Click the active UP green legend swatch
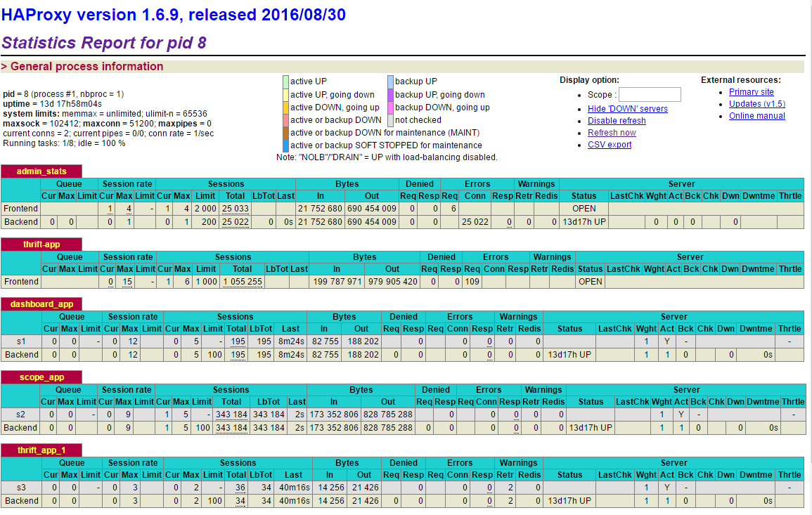812x515 pixels. pyautogui.click(x=285, y=82)
